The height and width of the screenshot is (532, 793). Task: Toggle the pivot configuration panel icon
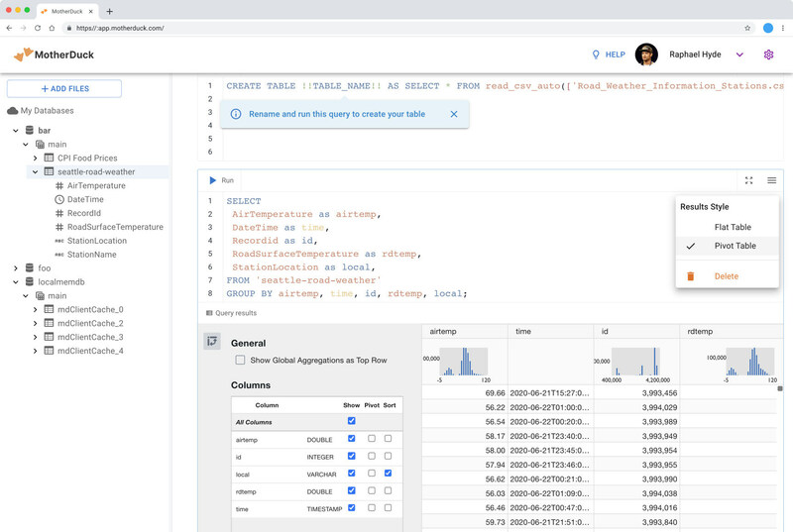tap(212, 342)
